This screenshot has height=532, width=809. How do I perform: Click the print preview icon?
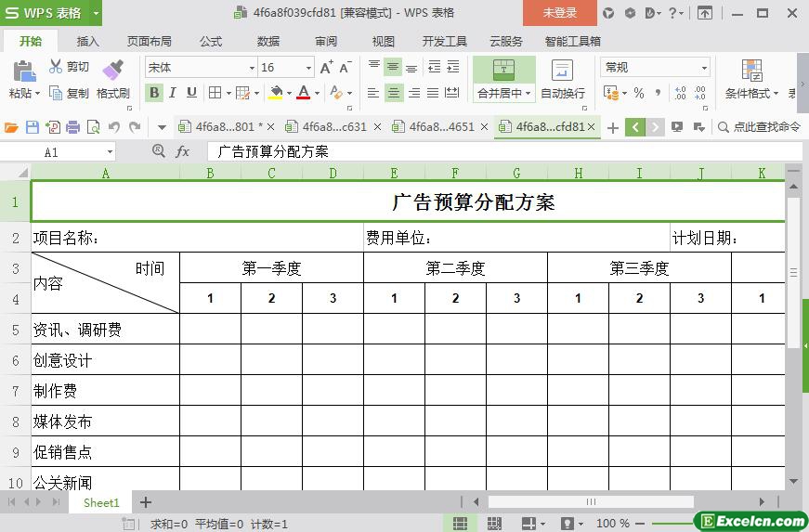[x=94, y=127]
